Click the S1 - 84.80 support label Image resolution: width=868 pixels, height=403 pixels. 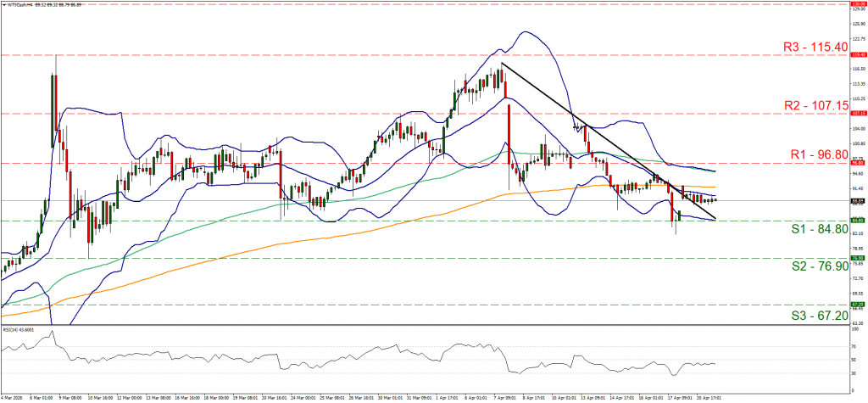click(x=819, y=229)
